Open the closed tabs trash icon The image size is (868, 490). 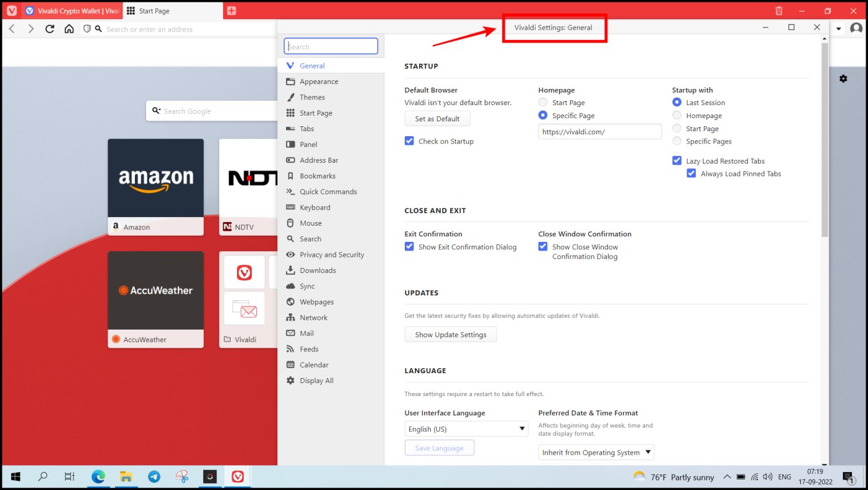(779, 11)
